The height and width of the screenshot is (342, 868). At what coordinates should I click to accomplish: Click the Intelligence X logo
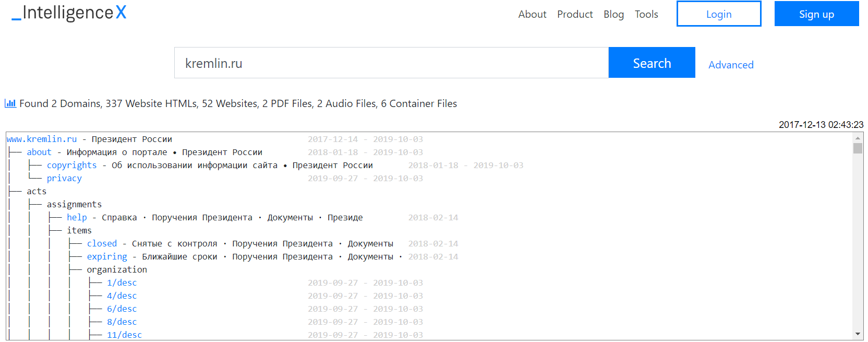pos(69,13)
